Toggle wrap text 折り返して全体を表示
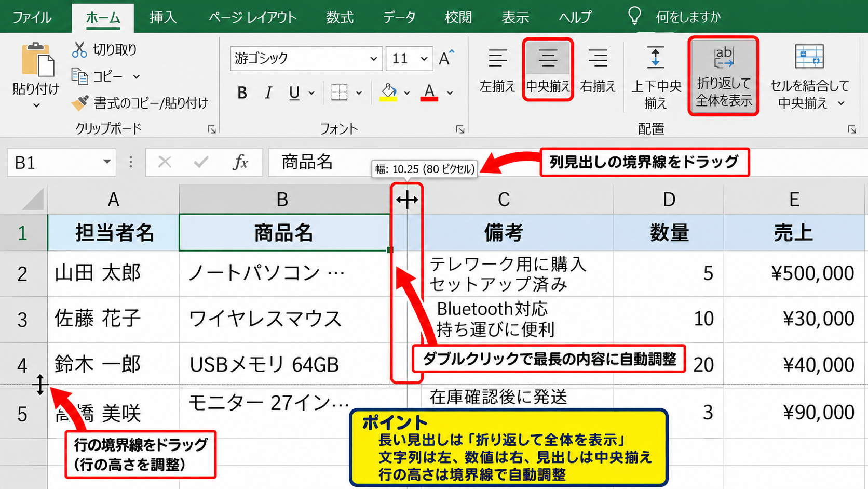 [x=724, y=76]
